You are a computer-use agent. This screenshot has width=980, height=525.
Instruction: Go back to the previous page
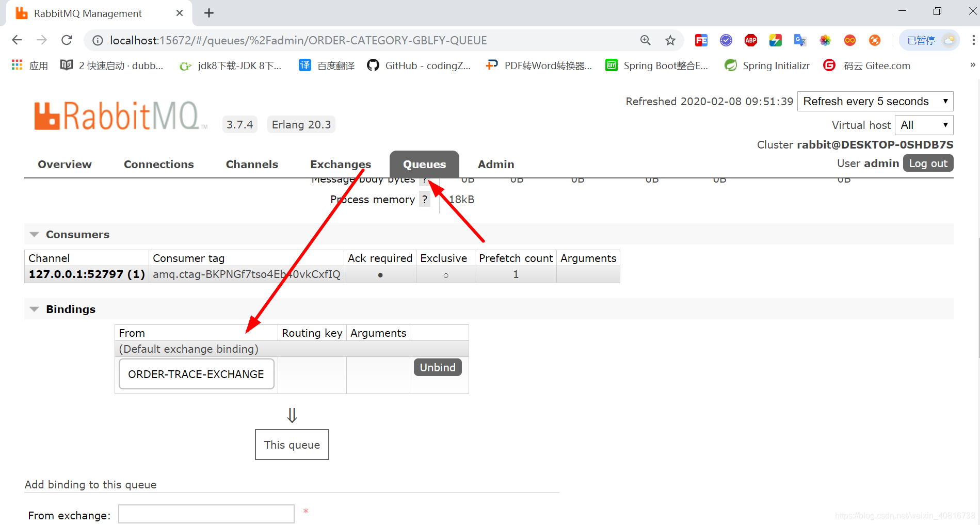click(17, 40)
